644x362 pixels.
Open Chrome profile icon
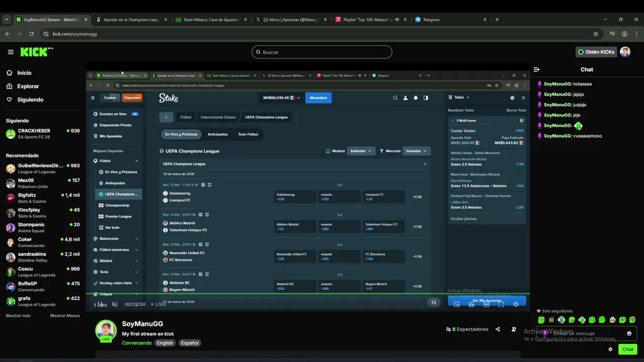click(x=624, y=34)
